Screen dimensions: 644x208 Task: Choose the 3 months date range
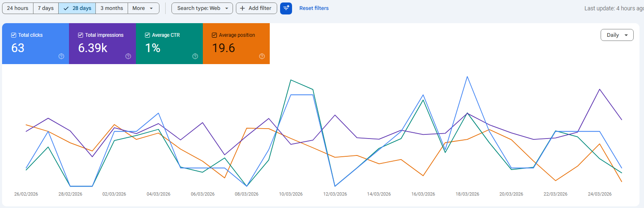(x=112, y=8)
